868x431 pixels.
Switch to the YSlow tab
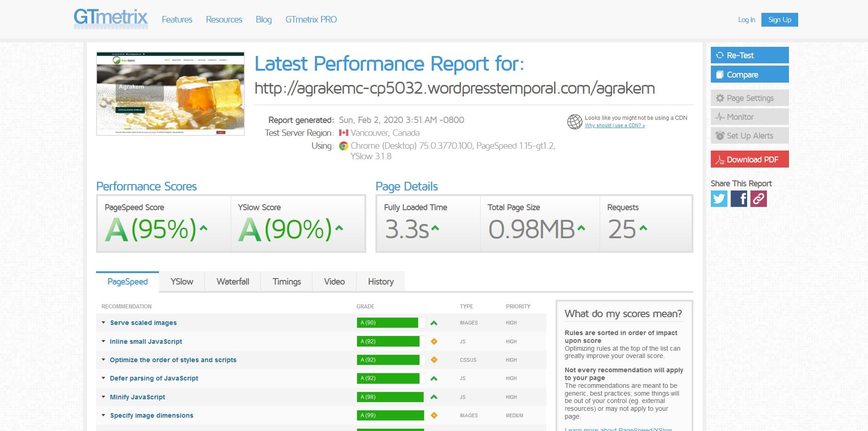coord(182,282)
